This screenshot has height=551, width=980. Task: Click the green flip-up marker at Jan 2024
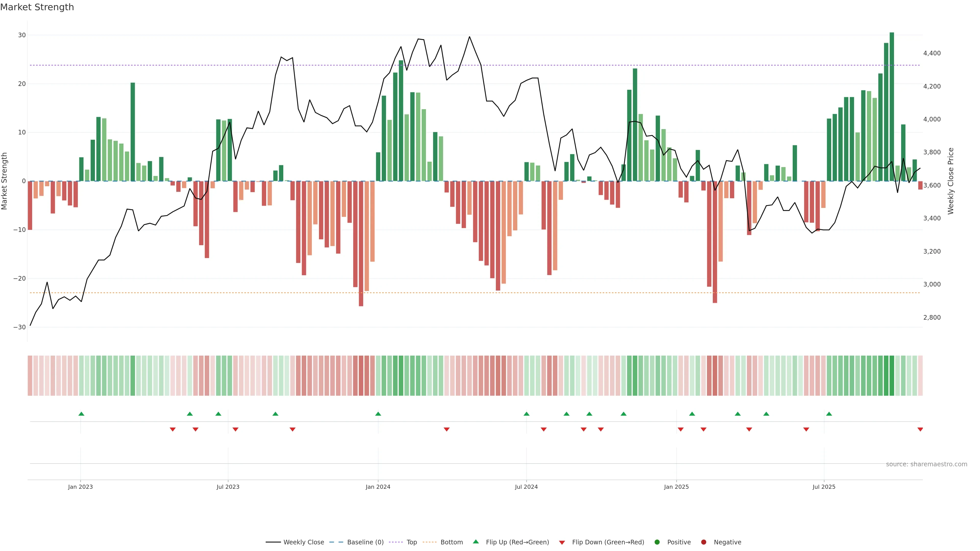tap(378, 414)
